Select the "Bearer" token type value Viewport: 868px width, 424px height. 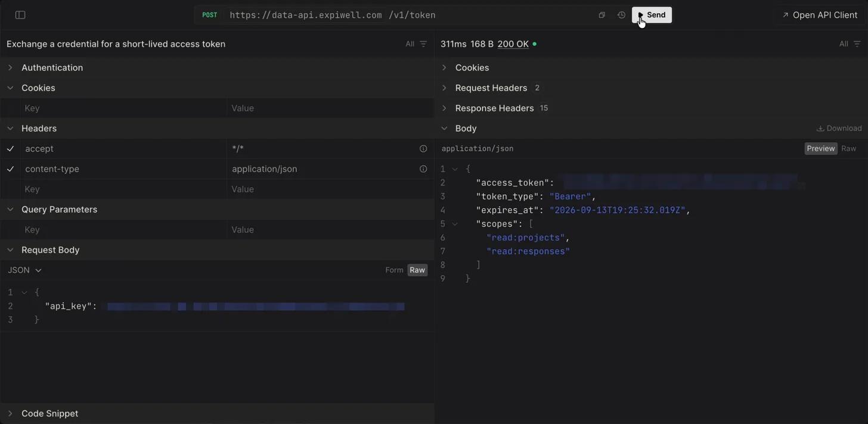pyautogui.click(x=571, y=197)
